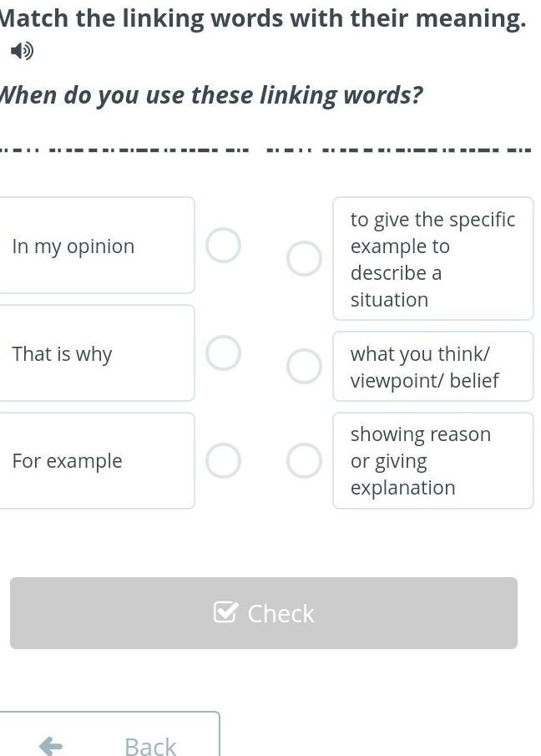The height and width of the screenshot is (756, 541).
Task: Select the radio circle beside 'In my opinion'
Action: tap(224, 246)
